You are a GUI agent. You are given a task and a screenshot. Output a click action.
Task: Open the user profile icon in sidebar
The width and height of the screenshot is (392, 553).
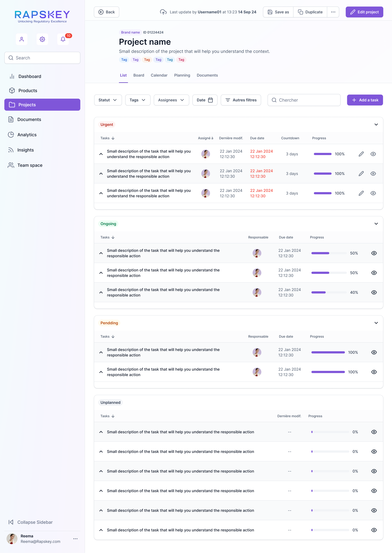click(x=21, y=39)
